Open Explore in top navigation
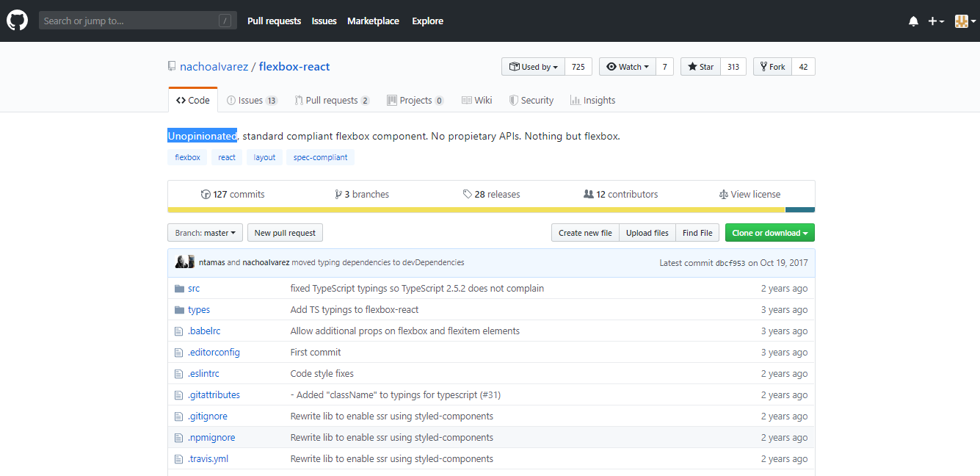Viewport: 980px width, 476px height. pyautogui.click(x=427, y=21)
